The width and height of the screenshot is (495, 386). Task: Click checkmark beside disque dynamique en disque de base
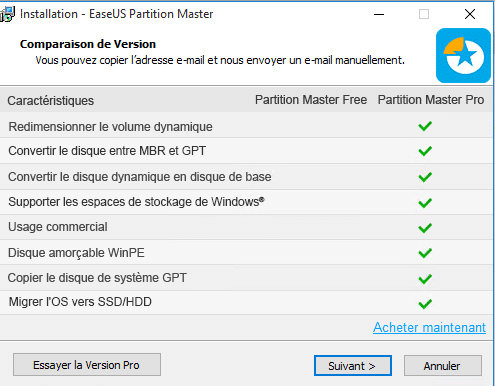pyautogui.click(x=425, y=177)
